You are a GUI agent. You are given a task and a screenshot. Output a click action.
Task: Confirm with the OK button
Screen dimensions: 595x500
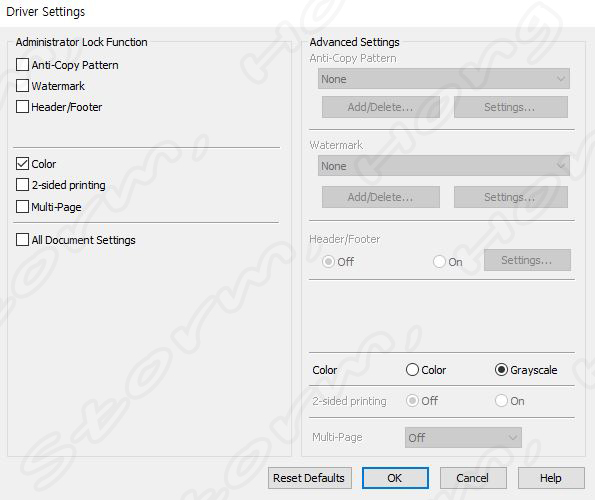(x=395, y=478)
